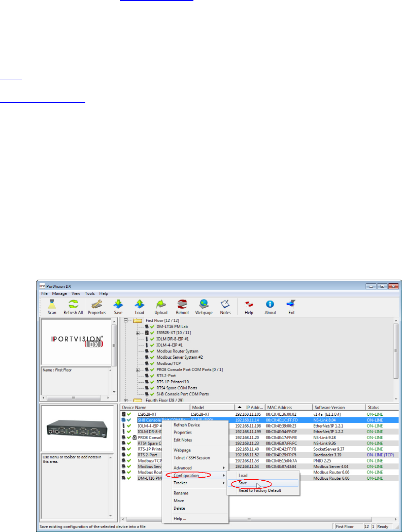Open the Manage menu
This screenshot has width=402, height=532.
click(x=59, y=293)
